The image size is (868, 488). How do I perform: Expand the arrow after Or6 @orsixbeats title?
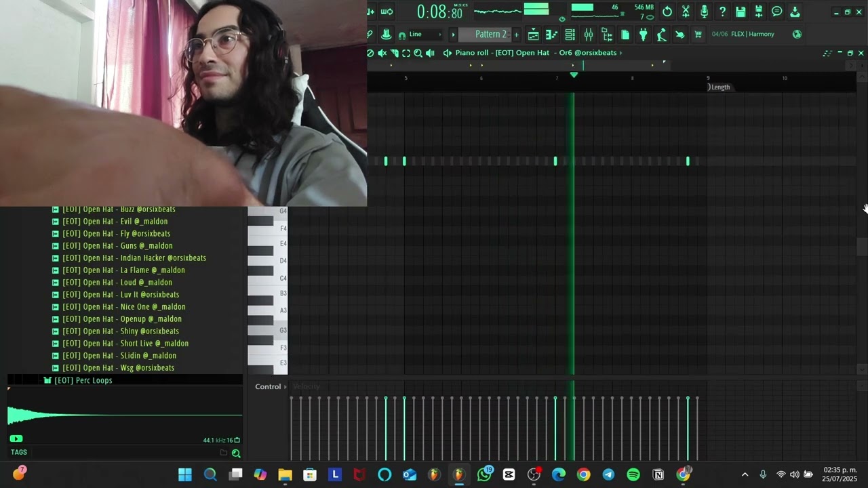[x=620, y=53]
